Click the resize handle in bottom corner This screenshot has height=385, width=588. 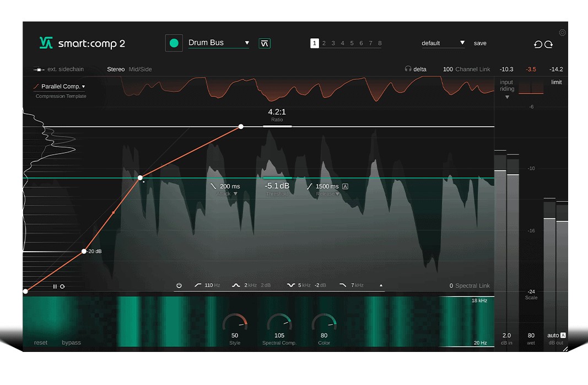pos(565,349)
